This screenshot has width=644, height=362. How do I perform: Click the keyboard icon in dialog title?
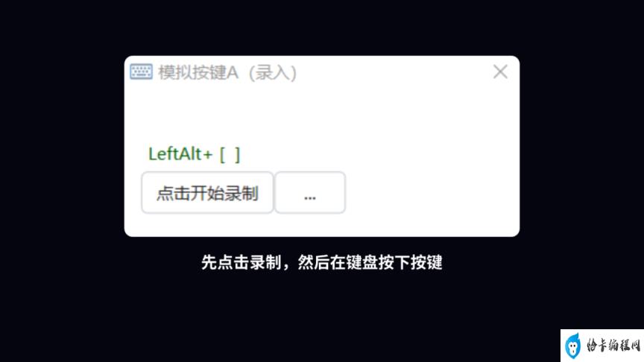(x=141, y=72)
